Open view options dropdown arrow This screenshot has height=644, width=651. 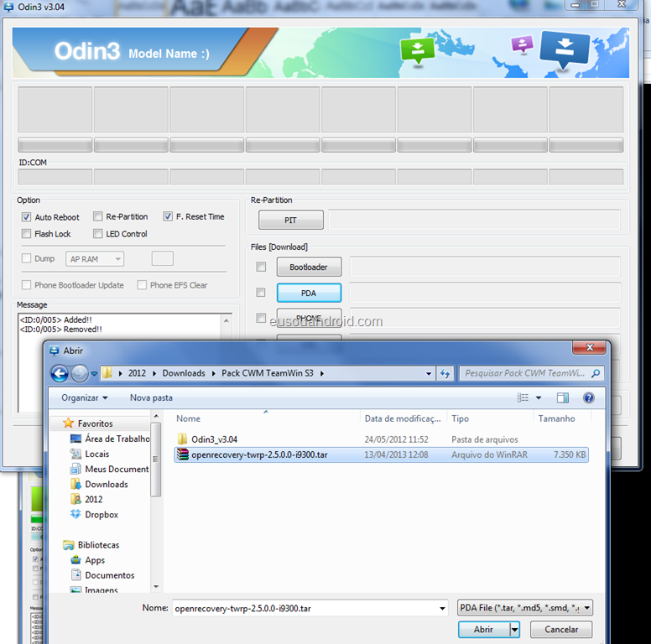pyautogui.click(x=539, y=398)
